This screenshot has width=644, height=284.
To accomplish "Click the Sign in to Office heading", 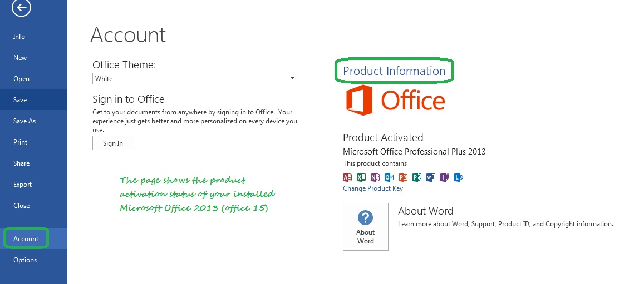I will [129, 99].
